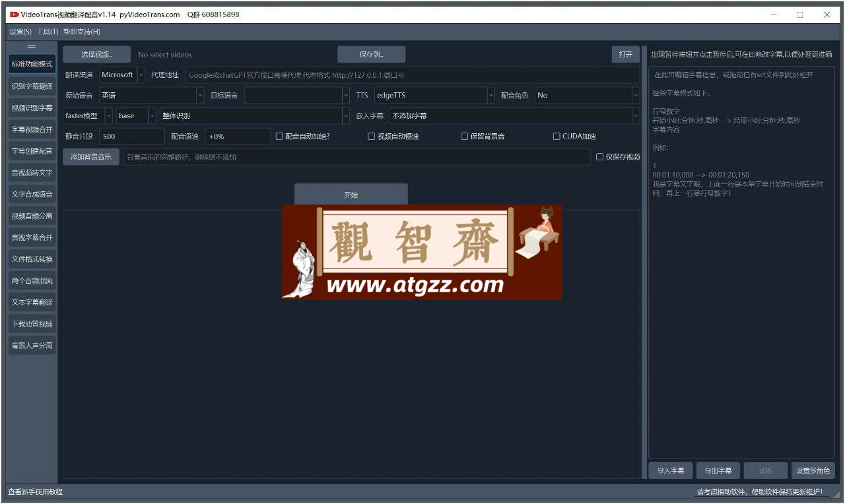Open the 目标语言 dropdown

pyautogui.click(x=296, y=95)
